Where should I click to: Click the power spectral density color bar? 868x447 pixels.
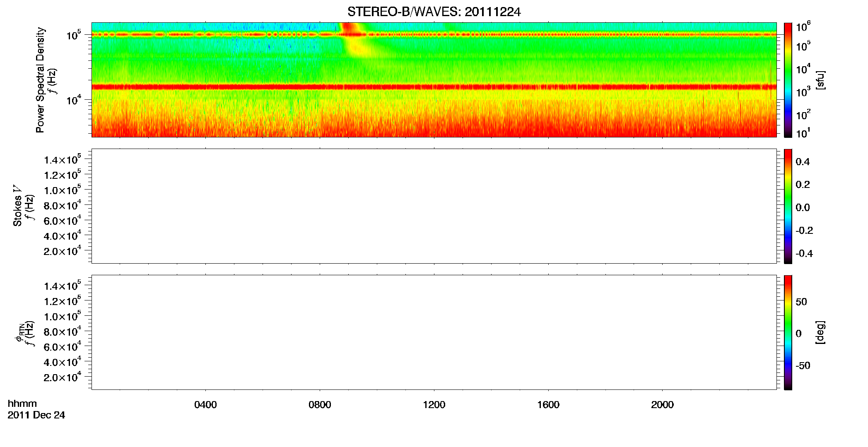[788, 80]
